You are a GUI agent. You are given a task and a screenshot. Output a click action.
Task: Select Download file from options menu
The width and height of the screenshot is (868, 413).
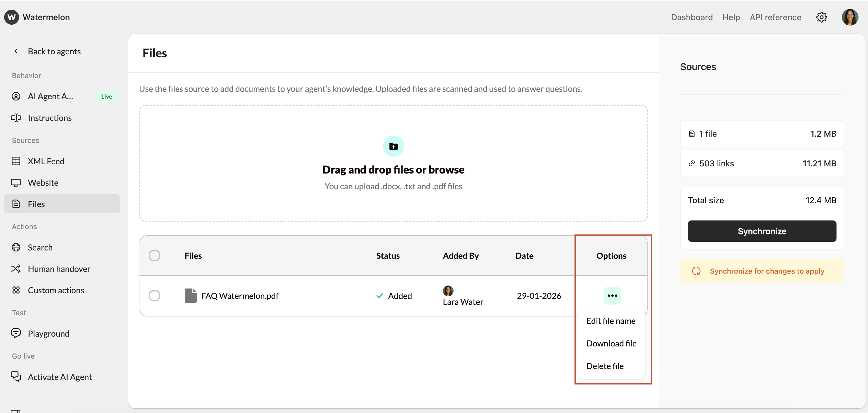(611, 343)
